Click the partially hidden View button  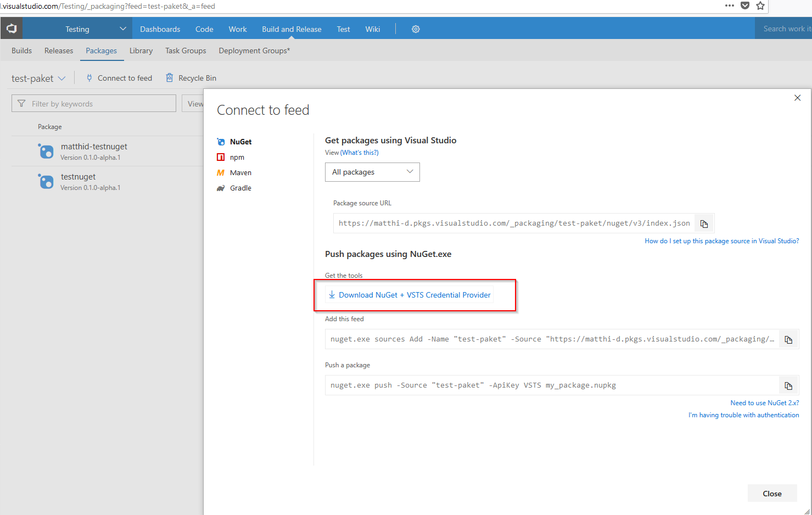(x=193, y=103)
